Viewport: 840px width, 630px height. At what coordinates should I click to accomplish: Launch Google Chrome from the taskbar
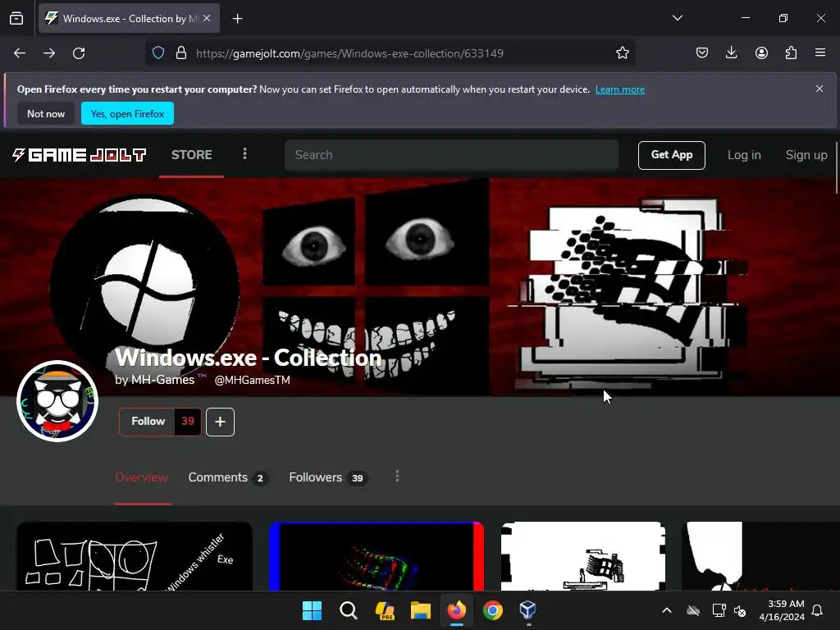pos(493,610)
